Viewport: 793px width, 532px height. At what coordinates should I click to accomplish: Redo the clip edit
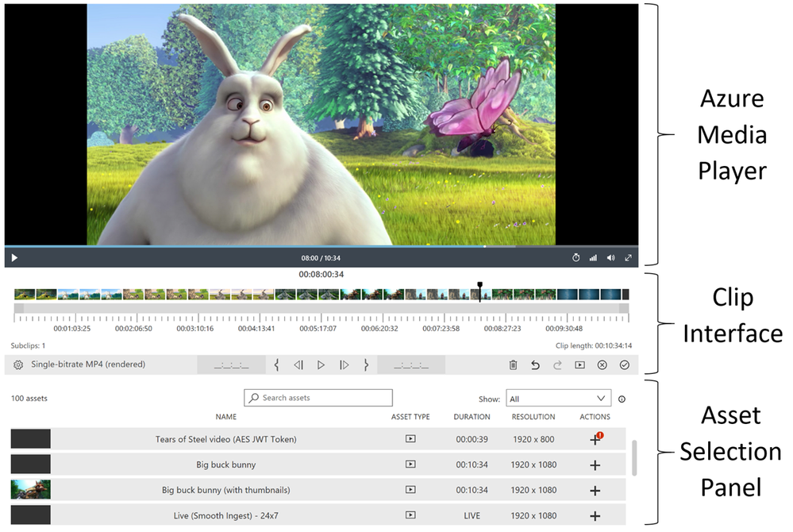click(557, 364)
